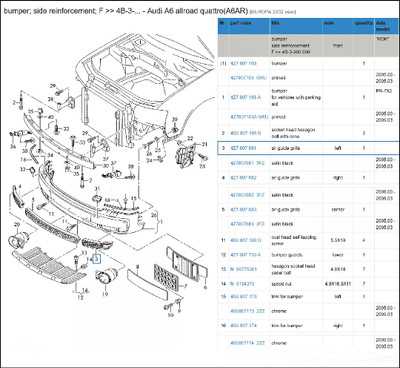Click the title column header
The width and height of the screenshot is (400, 368).
coord(276,23)
